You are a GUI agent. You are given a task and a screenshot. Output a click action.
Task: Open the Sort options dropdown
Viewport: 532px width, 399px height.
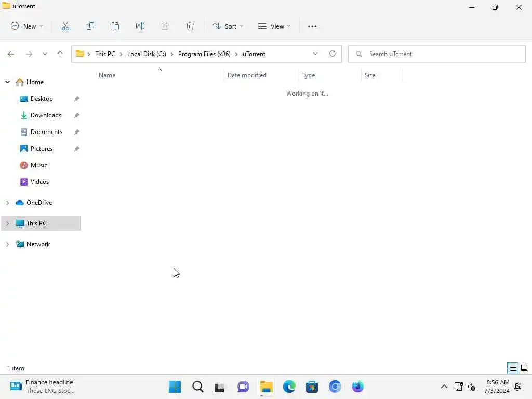click(x=228, y=26)
